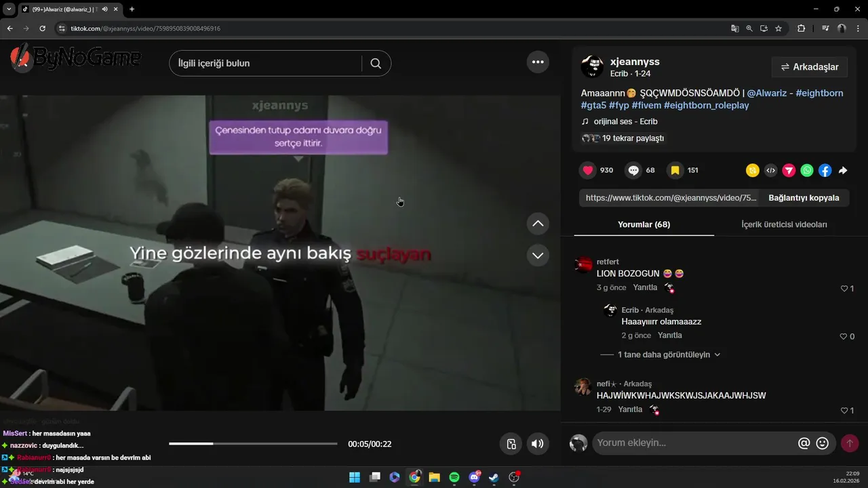Reply to nefi's comment with Yanıtla
Image resolution: width=868 pixels, height=488 pixels.
point(630,409)
